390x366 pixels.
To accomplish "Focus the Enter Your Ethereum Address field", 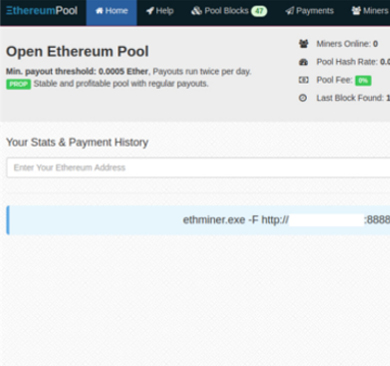I will pyautogui.click(x=198, y=168).
